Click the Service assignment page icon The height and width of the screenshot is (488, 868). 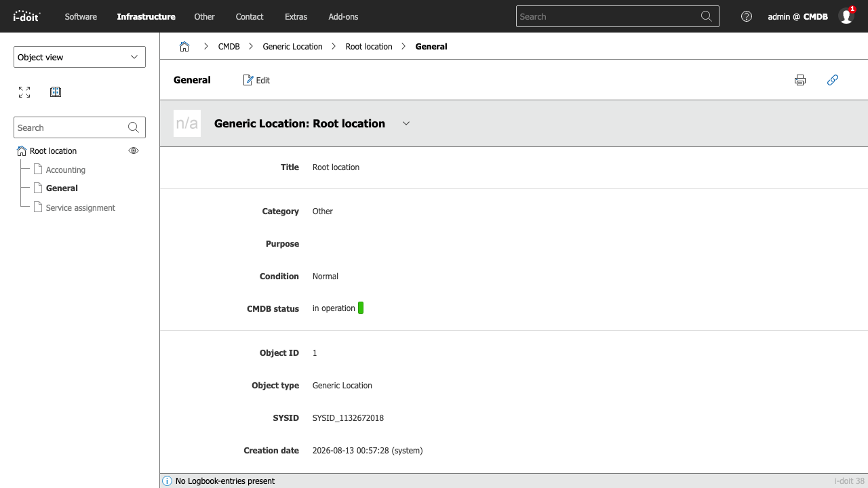(x=38, y=207)
